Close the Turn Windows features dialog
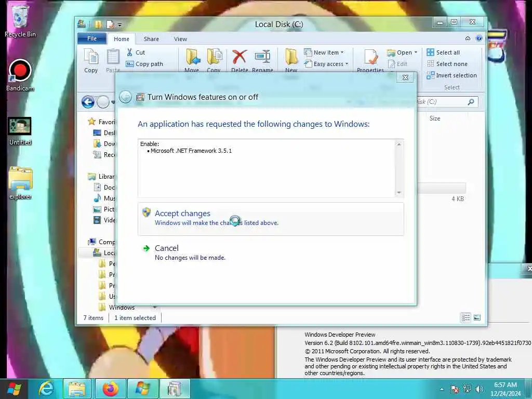 click(405, 78)
